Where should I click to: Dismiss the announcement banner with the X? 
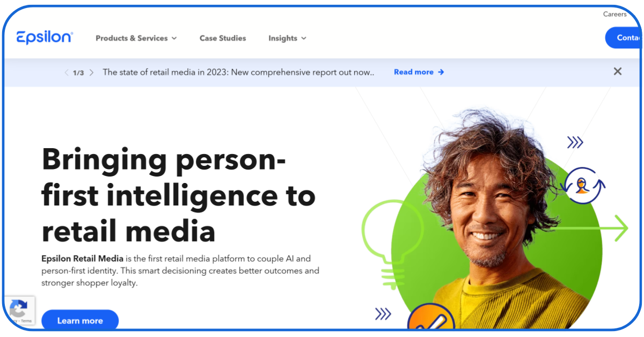click(618, 71)
